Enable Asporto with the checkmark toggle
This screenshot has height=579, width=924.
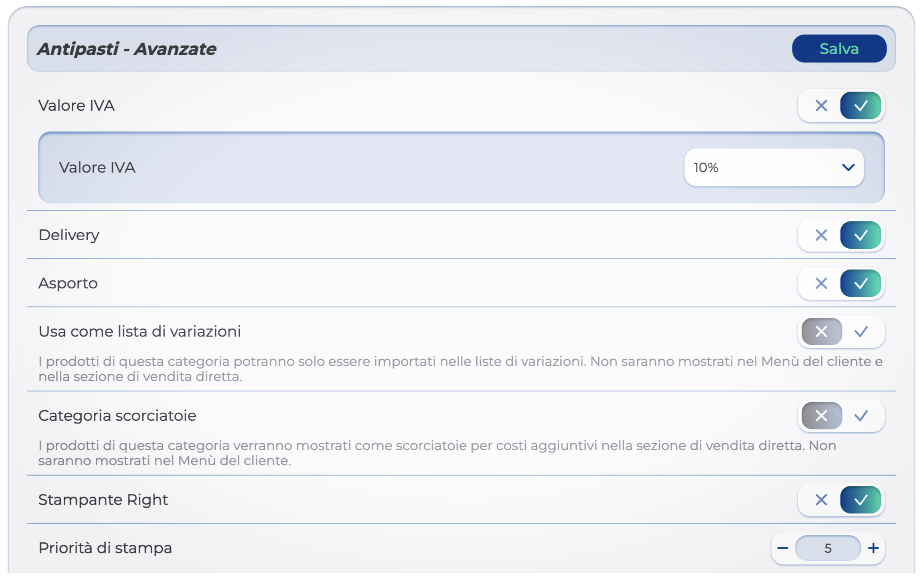860,283
